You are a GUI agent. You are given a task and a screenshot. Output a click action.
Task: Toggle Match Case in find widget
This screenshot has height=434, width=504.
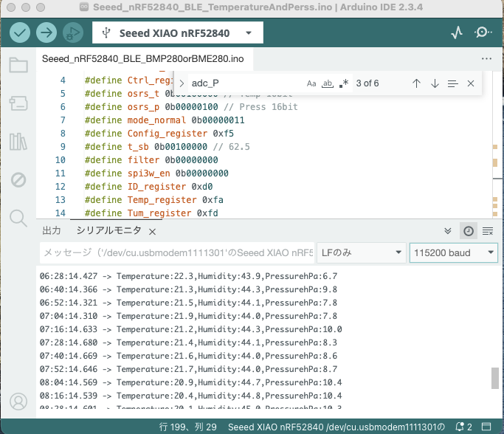pyautogui.click(x=311, y=83)
